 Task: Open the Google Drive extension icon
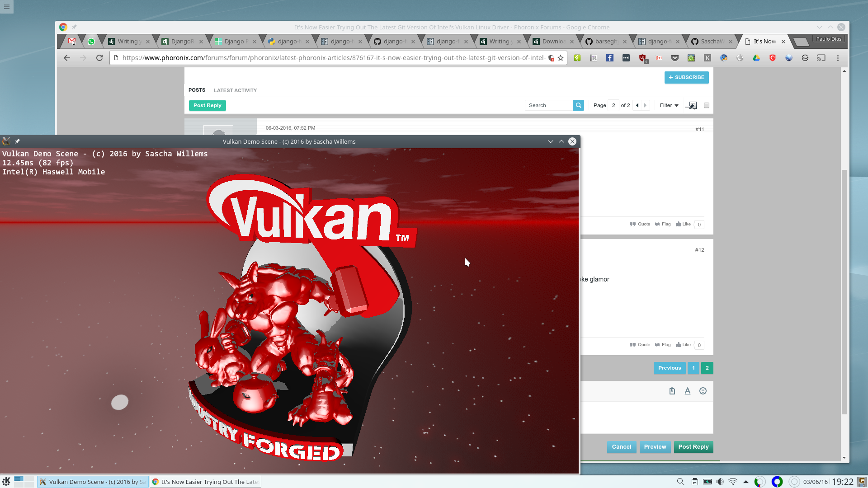(x=756, y=58)
